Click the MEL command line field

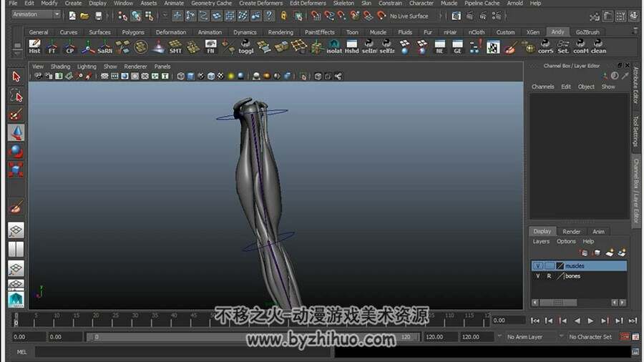(x=182, y=352)
